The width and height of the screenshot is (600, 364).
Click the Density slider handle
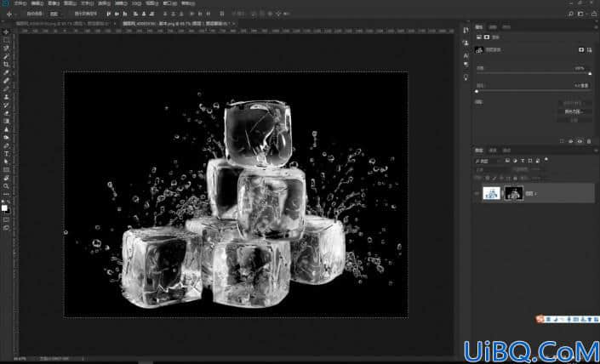(x=590, y=73)
